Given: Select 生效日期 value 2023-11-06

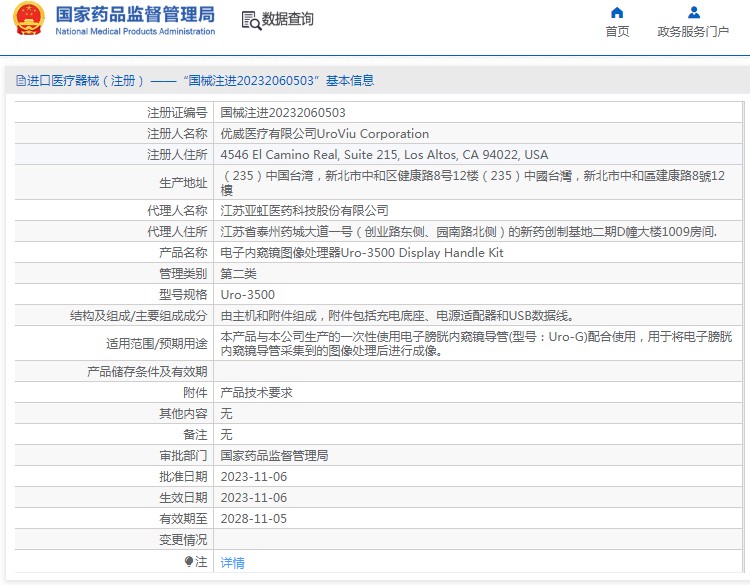Looking at the screenshot, I should (x=254, y=498).
